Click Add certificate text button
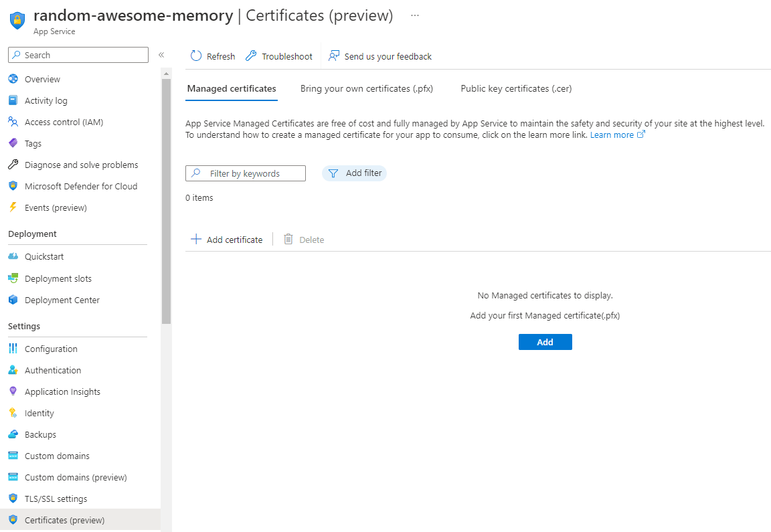Viewport: 771px width, 532px height. (x=234, y=240)
